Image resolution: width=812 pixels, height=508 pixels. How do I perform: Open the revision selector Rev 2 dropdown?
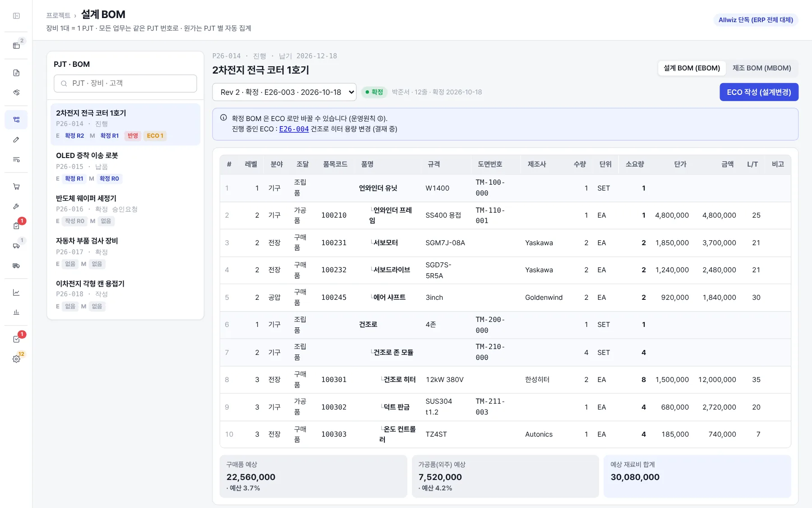(x=284, y=92)
